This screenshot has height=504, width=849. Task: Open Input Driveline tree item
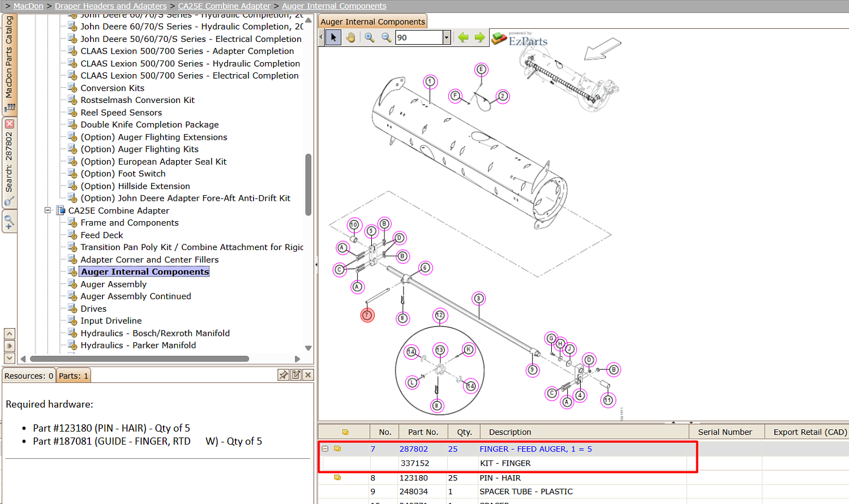pos(111,321)
